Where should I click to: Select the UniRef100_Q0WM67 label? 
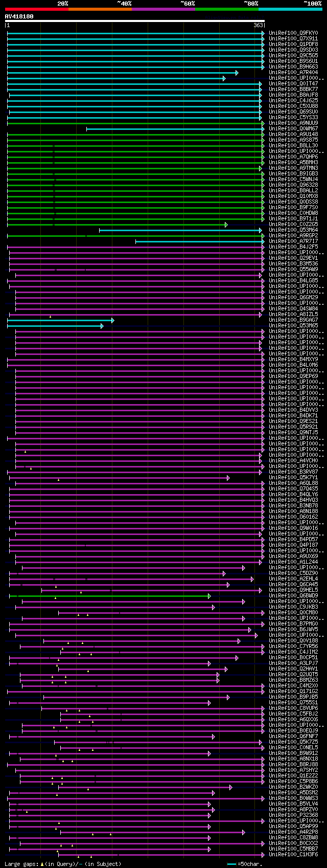[x=293, y=128]
